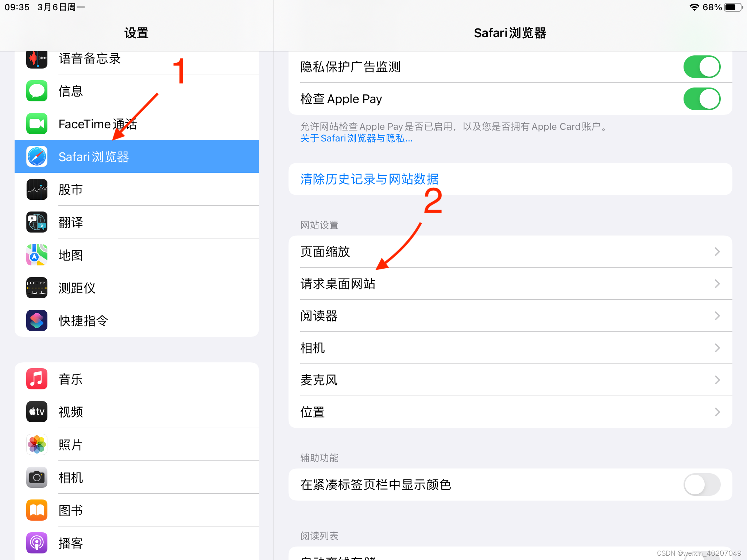The image size is (747, 560).
Task: Open the Voice Memos app icon
Action: tap(37, 59)
